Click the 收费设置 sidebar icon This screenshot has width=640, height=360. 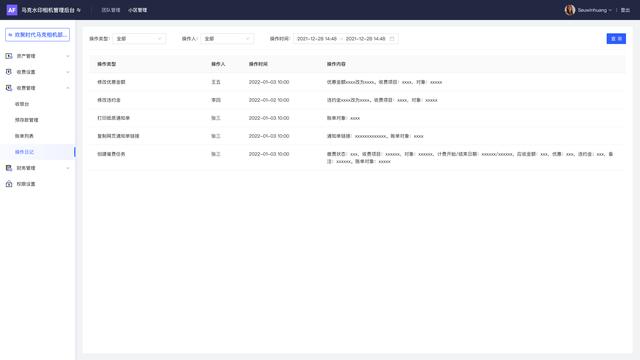pyautogui.click(x=9, y=72)
